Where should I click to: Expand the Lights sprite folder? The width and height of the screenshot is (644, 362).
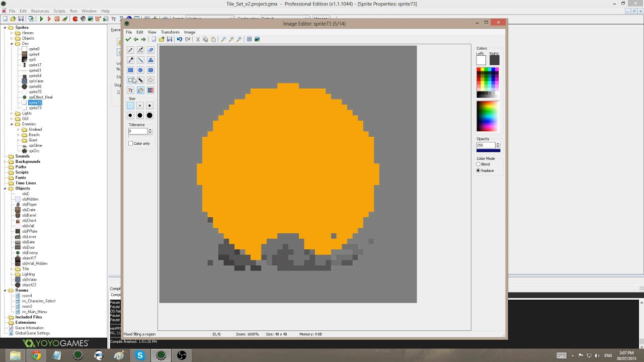[x=12, y=113]
